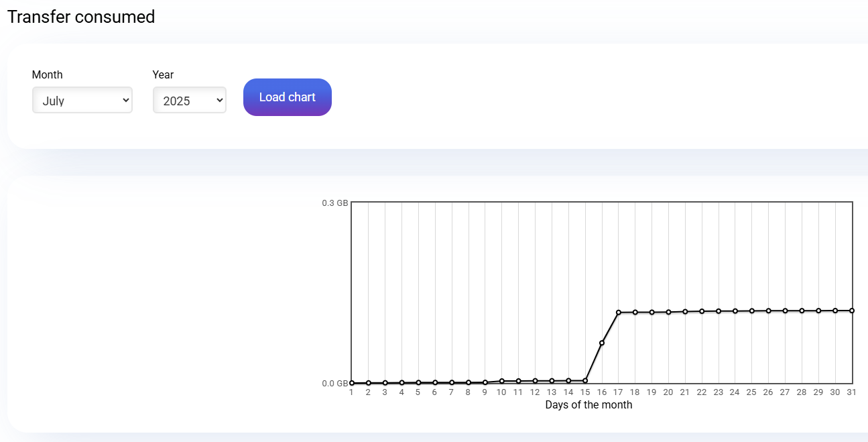Pick the data point for day 20
The image size is (868, 442).
tap(668, 312)
